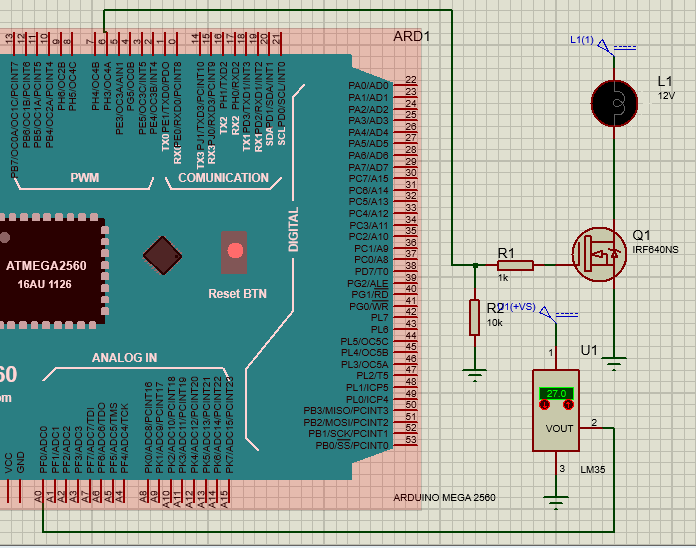The image size is (696, 548).
Task: Click the ground symbol under LM35 pin 3
Action: click(556, 503)
